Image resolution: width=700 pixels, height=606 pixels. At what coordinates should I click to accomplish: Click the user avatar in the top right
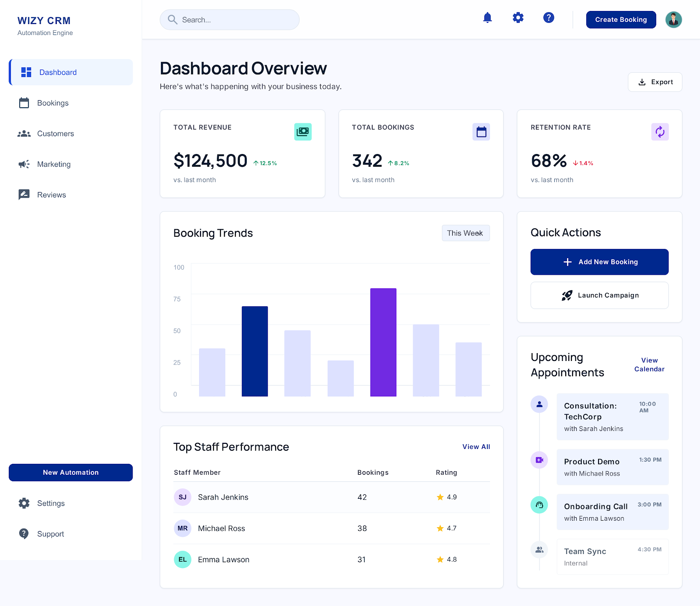click(673, 19)
